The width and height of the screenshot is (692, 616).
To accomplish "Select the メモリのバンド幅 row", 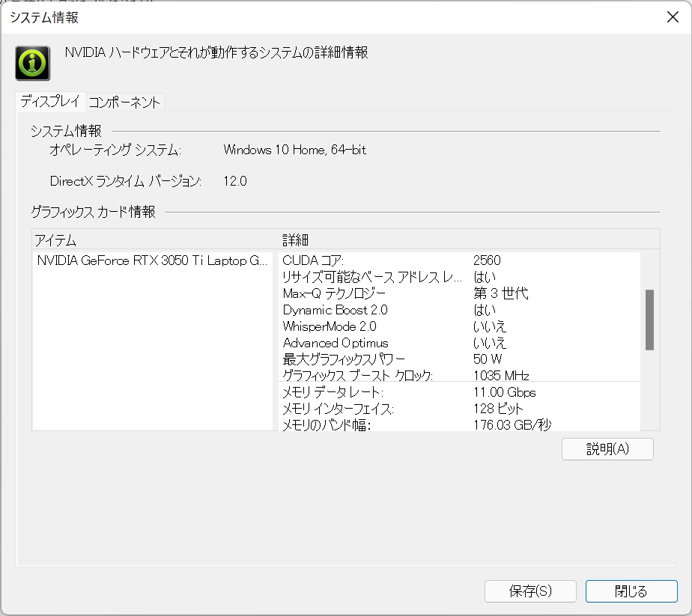I will 459,425.
